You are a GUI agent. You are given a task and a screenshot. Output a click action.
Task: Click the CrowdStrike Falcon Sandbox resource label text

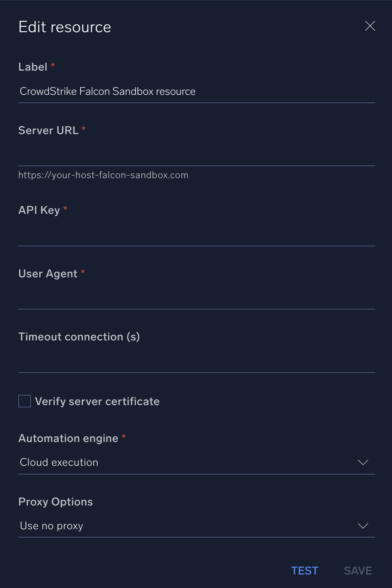click(x=108, y=91)
